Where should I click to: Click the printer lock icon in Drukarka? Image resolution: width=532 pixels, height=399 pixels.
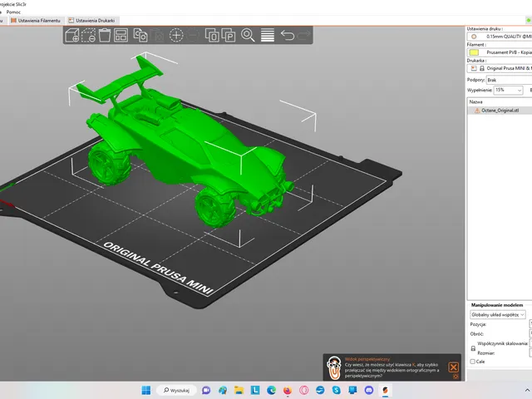tap(482, 68)
